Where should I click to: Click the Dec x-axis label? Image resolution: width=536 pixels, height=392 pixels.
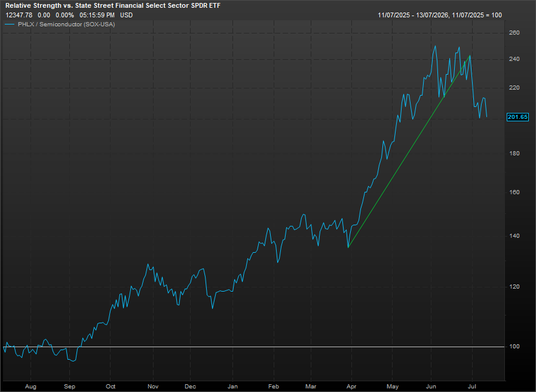coord(190,387)
